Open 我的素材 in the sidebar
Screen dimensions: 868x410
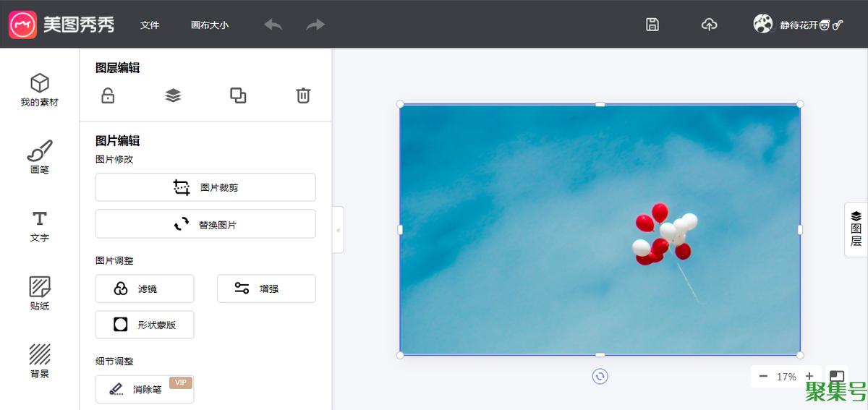(40, 90)
